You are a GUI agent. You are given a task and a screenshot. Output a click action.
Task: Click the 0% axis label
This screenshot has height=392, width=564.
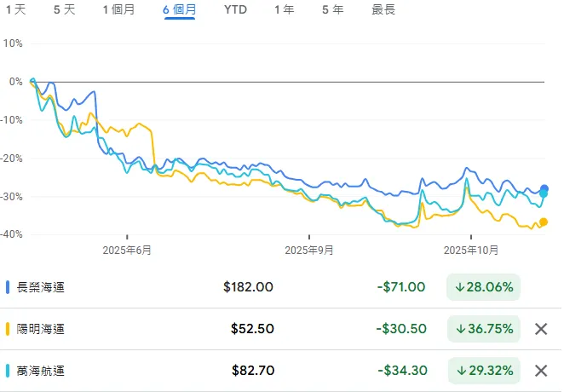coord(16,82)
